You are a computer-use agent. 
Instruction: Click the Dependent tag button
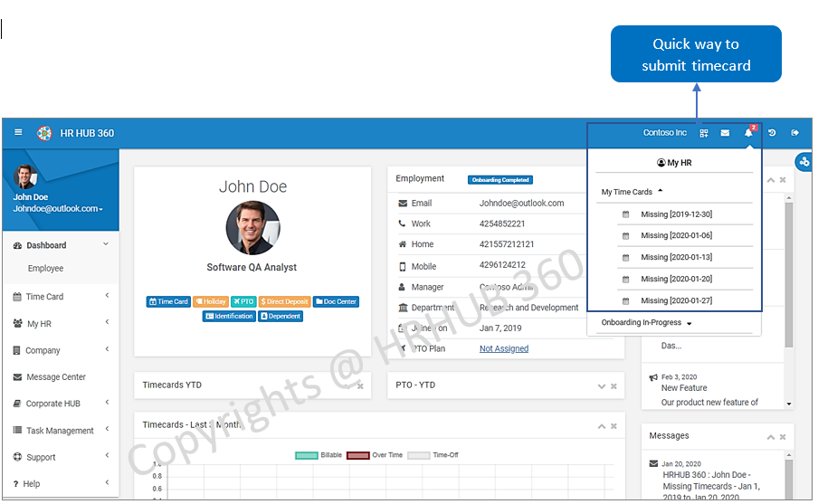[x=281, y=316]
